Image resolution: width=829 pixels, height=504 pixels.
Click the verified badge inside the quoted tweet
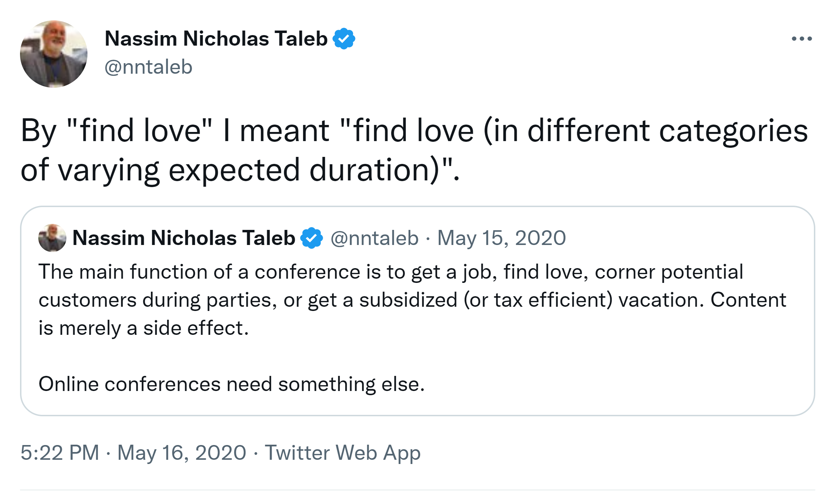coord(311,238)
